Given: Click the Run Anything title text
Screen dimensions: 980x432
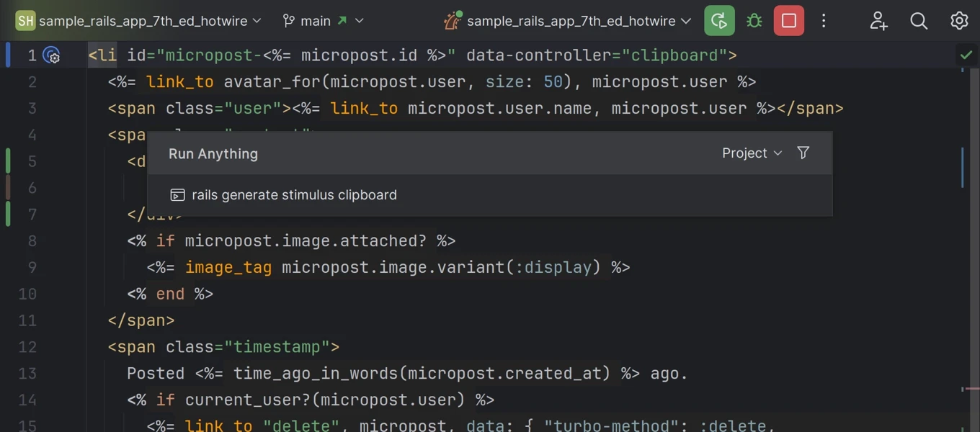Looking at the screenshot, I should [213, 153].
